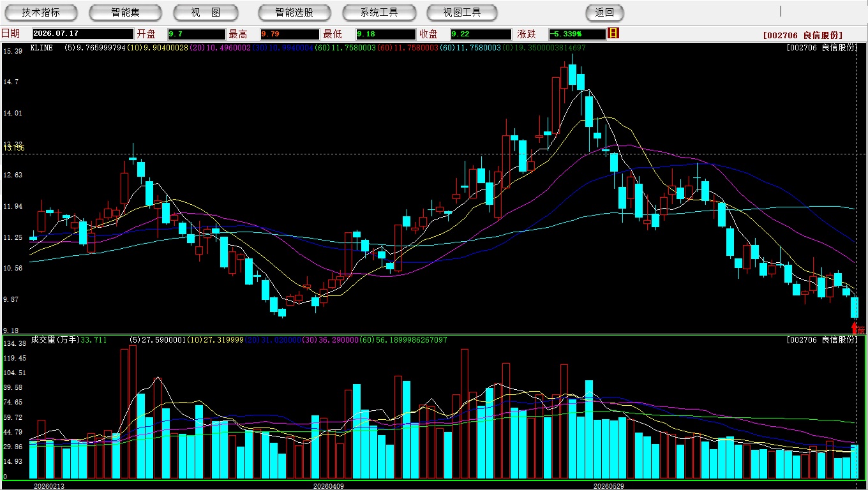Image resolution: width=868 pixels, height=490 pixels.
Task: Click the 最低 value field 9.18
Action: [x=385, y=34]
